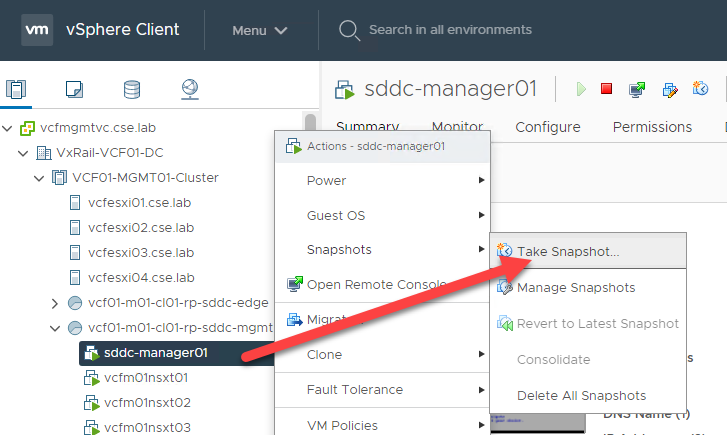Open the Power submenu
This screenshot has width=727, height=435.
tap(326, 181)
